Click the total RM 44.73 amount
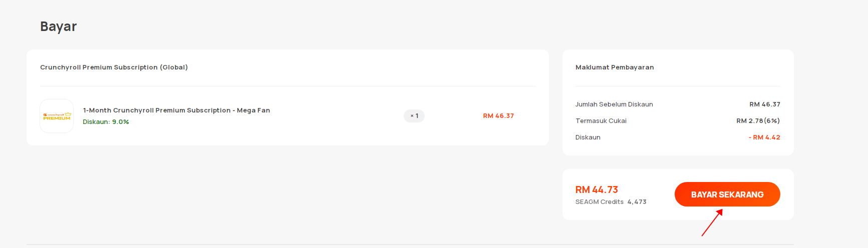The image size is (868, 248). 597,190
